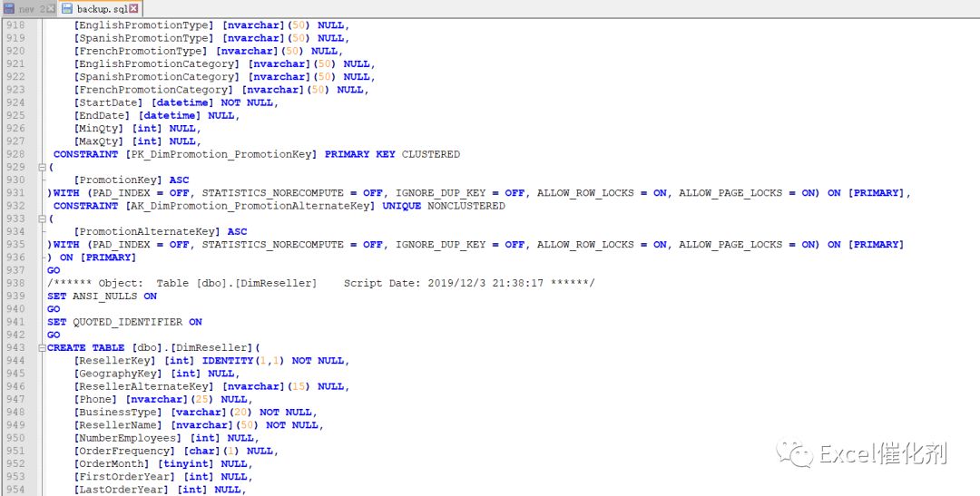
Task: Click the [tinyint] type on line 952
Action: pos(186,463)
